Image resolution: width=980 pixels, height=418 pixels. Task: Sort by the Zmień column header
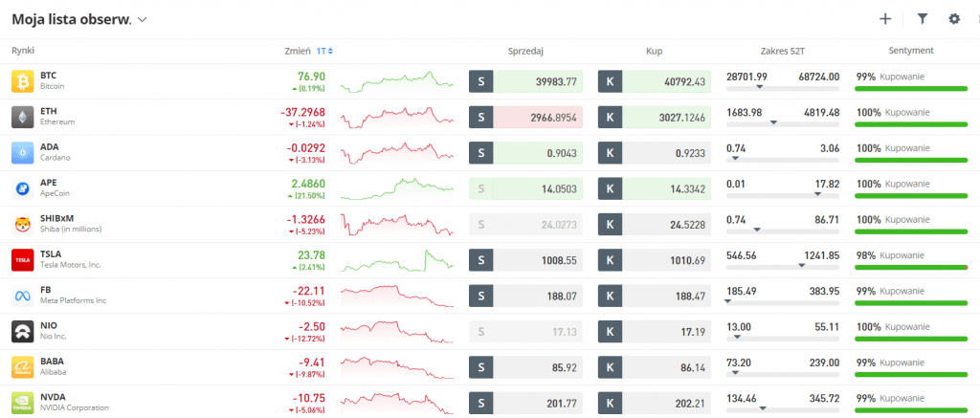297,51
